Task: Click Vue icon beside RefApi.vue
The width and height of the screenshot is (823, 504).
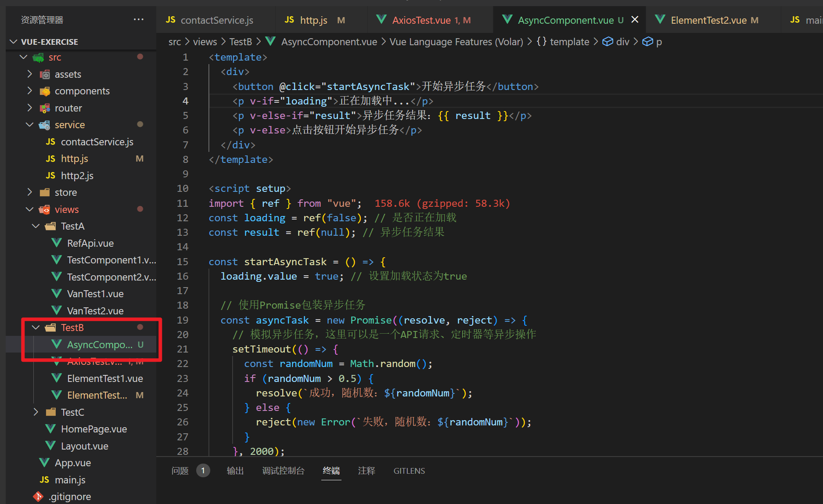Action: point(57,243)
